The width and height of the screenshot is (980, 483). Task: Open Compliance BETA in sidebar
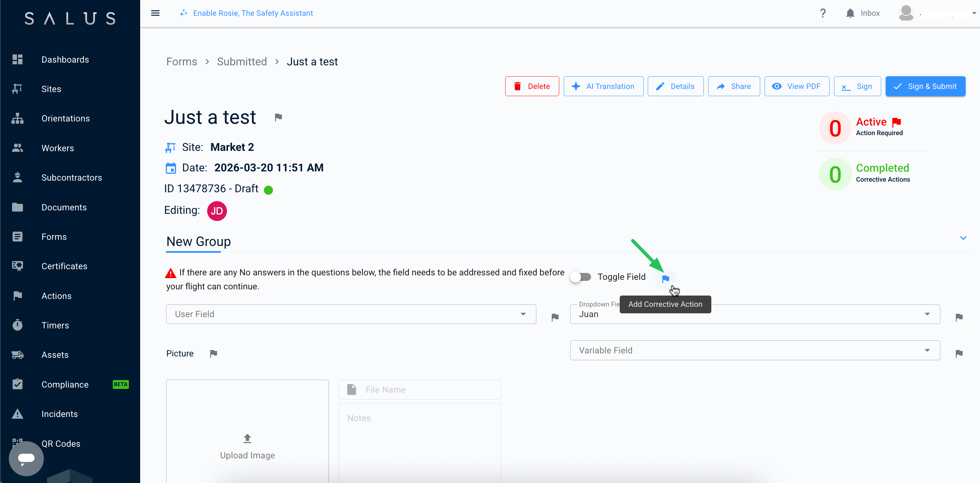[x=70, y=384]
